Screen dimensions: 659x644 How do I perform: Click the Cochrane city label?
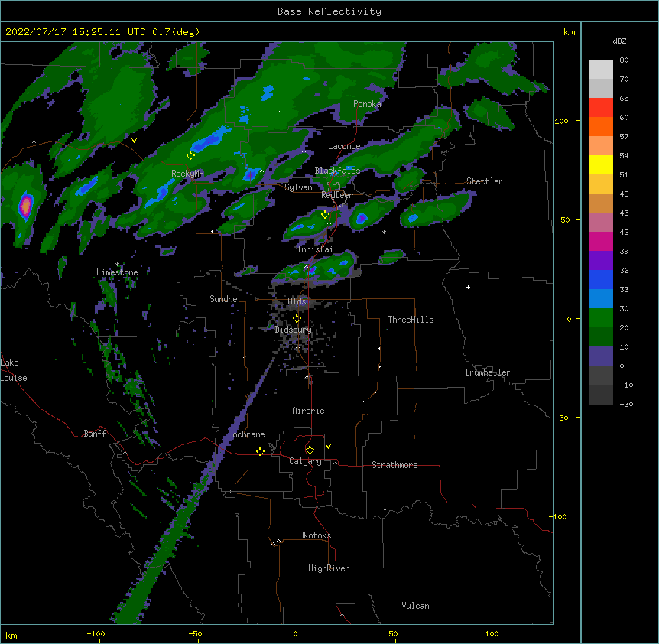(246, 434)
